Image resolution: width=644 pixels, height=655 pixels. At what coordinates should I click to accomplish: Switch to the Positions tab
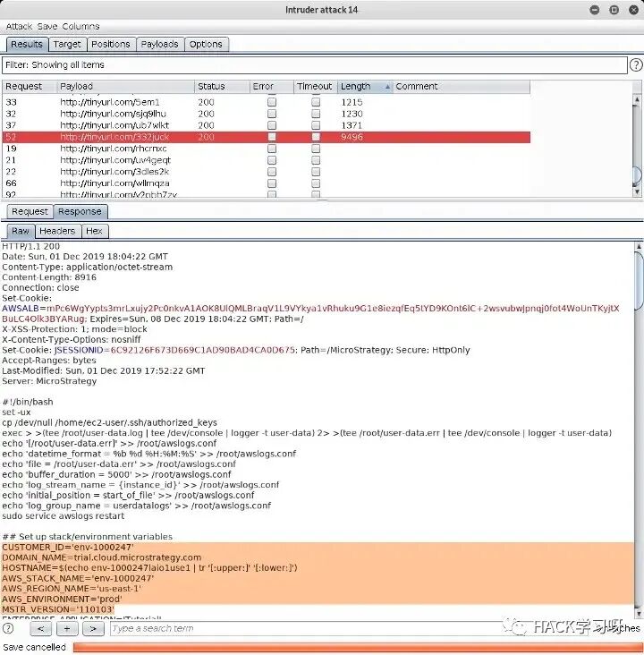[x=111, y=44]
